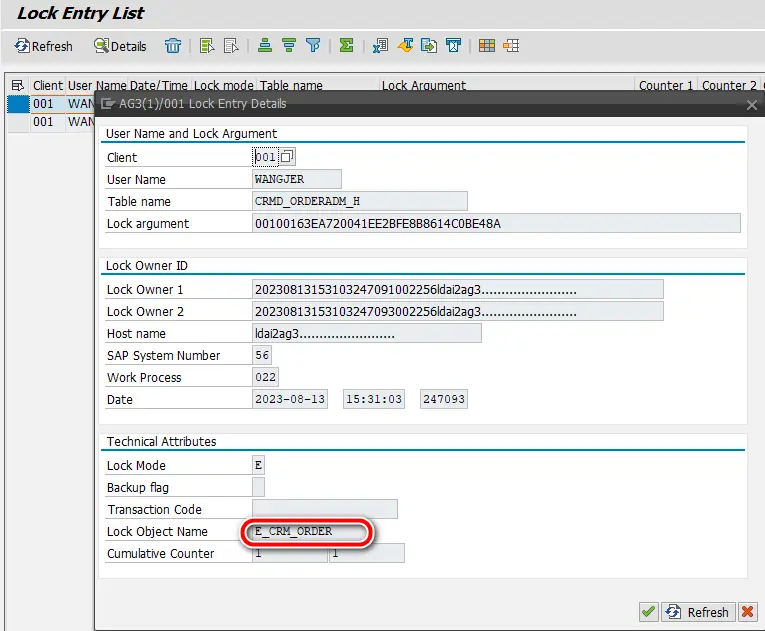Screen dimensions: 765x631
Task: Sort the list in ascending order
Action: (265, 45)
